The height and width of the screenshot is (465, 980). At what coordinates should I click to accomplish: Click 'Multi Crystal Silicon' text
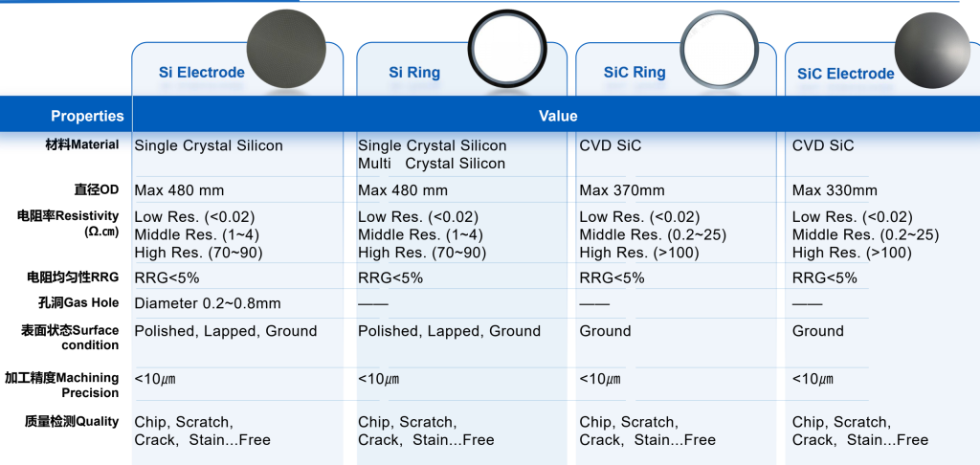pos(432,164)
